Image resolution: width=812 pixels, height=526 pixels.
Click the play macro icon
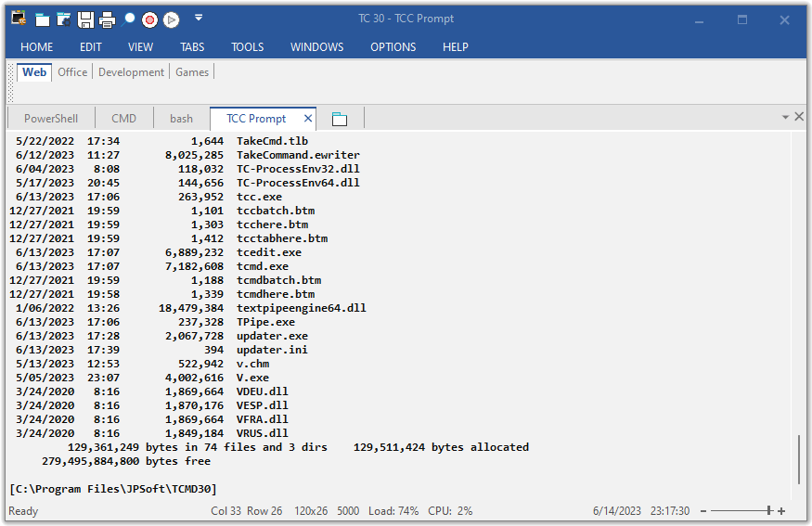172,19
